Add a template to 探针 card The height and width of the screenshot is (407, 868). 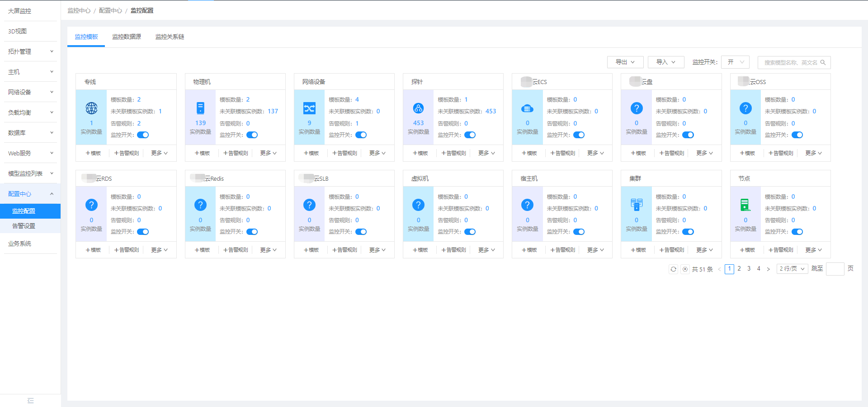(420, 153)
